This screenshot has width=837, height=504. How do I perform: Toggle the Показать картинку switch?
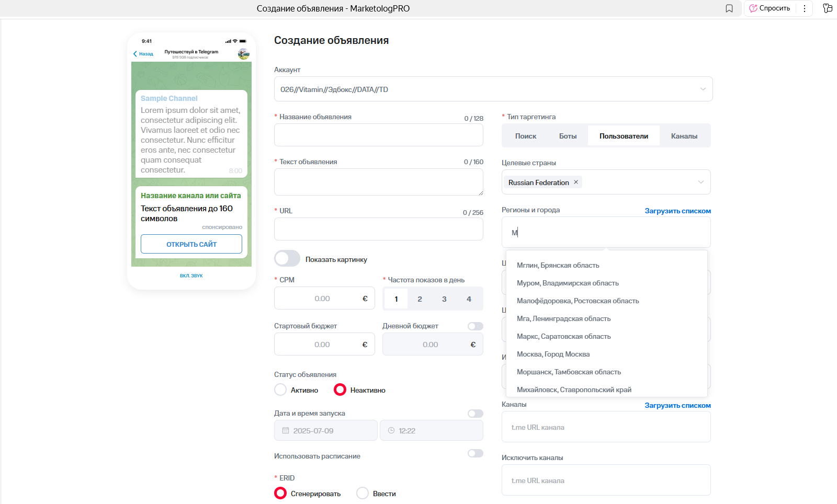(287, 259)
